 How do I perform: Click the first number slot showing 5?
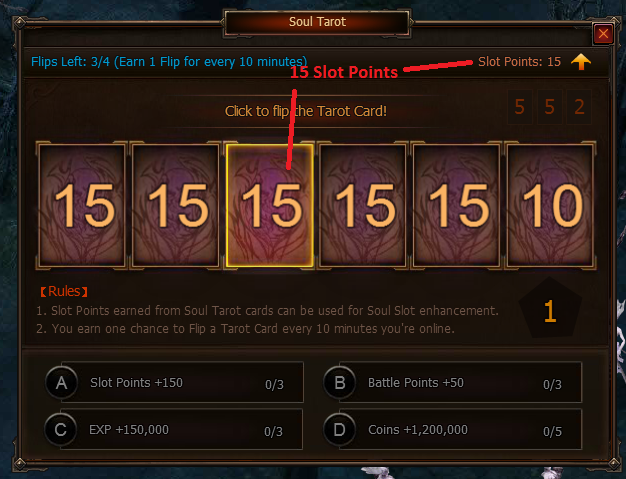click(x=519, y=107)
